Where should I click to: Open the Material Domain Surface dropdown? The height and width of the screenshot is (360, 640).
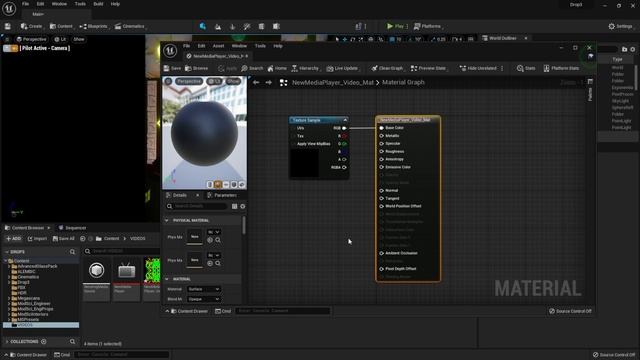[204, 289]
